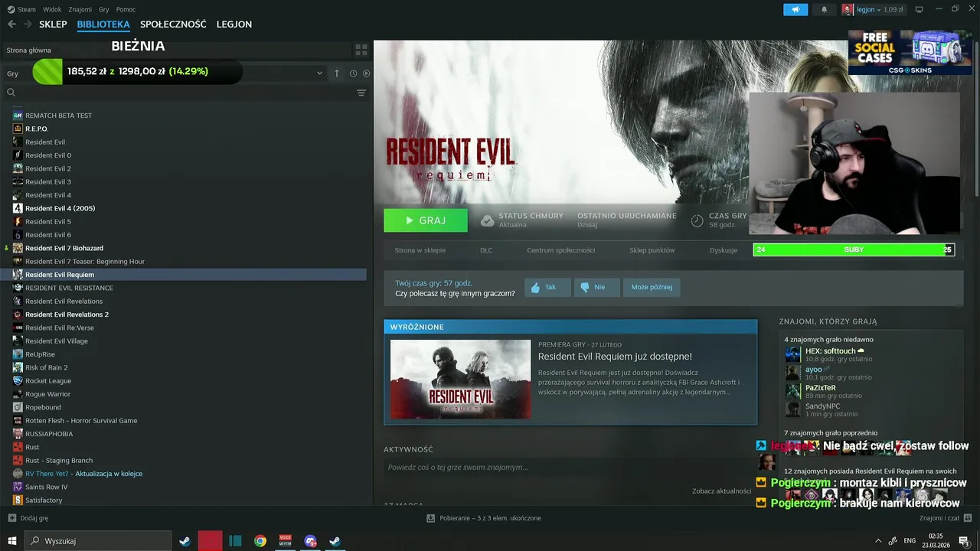Open the announcements megaphone button

tap(795, 10)
